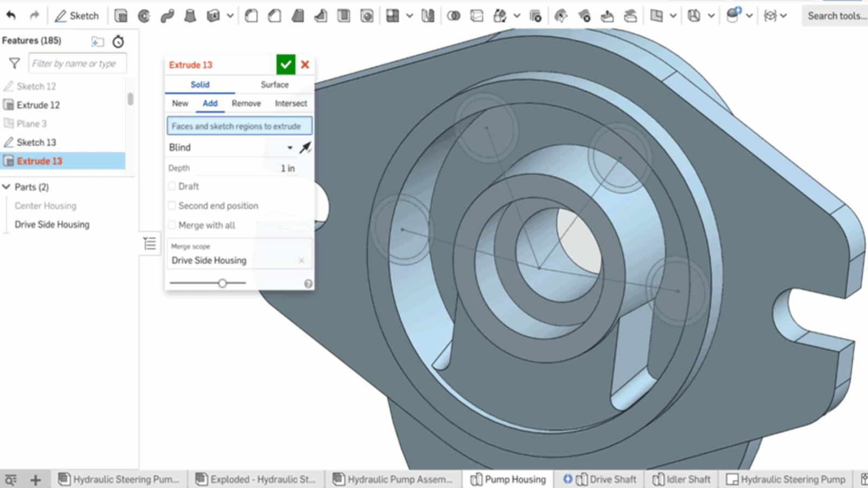The image size is (868, 488).
Task: Click the Undo arrow in the toolbar
Action: click(11, 16)
